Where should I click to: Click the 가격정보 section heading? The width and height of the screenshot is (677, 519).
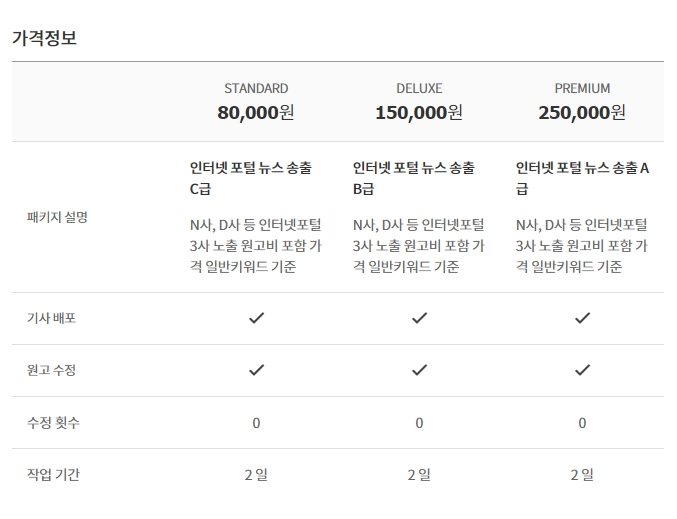pyautogui.click(x=44, y=38)
